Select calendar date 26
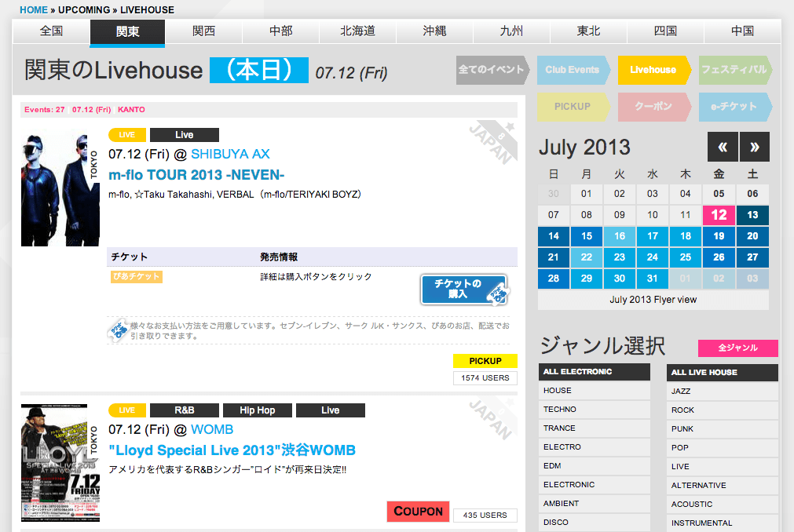The image size is (794, 532). 719,257
